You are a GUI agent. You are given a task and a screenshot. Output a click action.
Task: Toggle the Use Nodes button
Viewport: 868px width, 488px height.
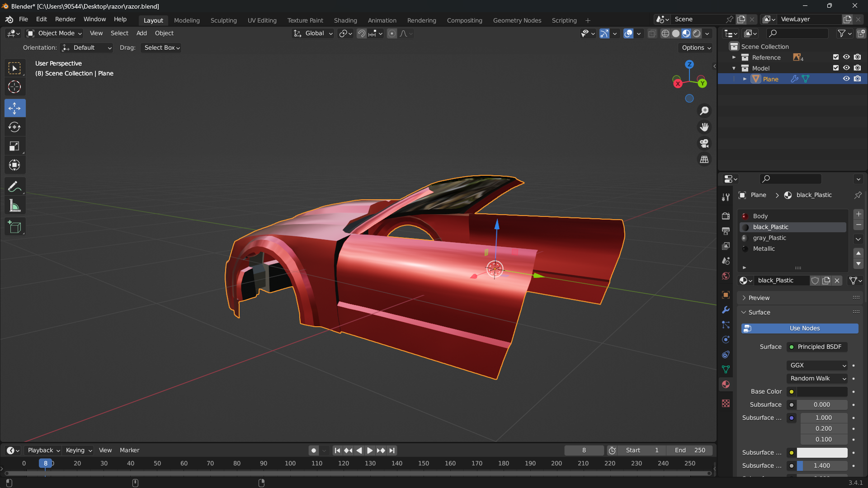pos(799,328)
